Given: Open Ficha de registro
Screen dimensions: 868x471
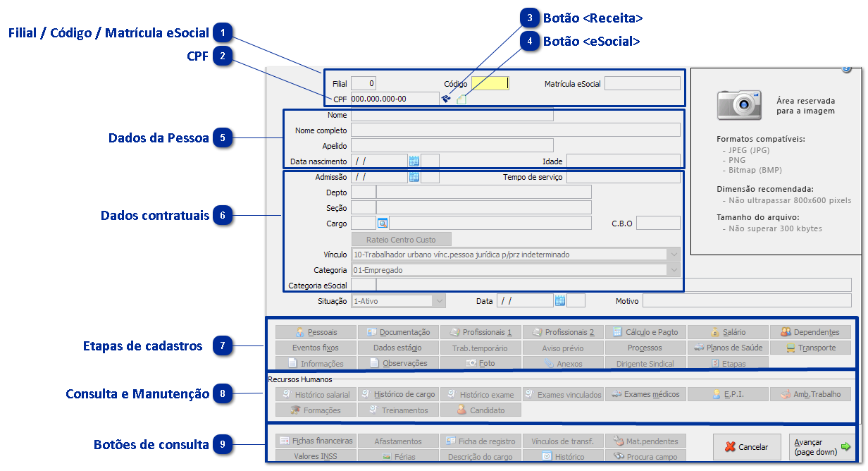Looking at the screenshot, I should [x=480, y=441].
